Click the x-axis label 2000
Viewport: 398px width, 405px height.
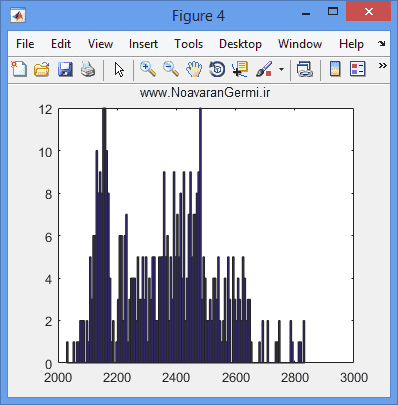[58, 378]
